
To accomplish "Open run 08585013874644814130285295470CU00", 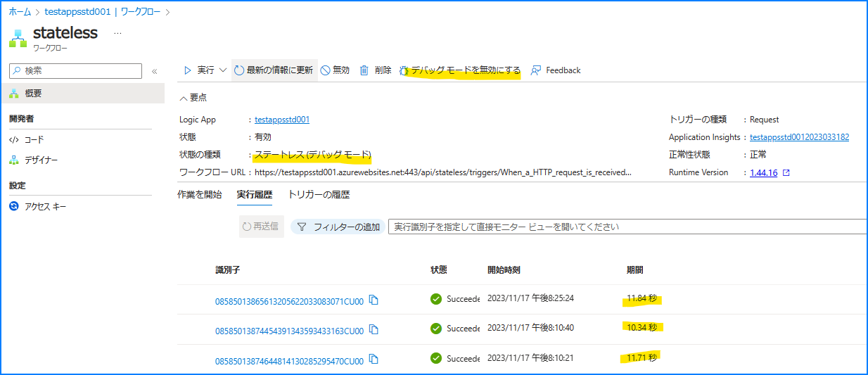I will [x=289, y=361].
